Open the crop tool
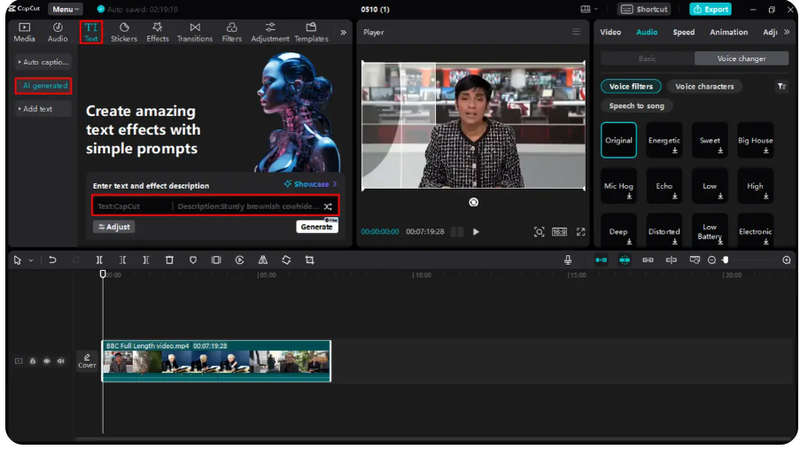This screenshot has height=450, width=800. click(x=310, y=260)
